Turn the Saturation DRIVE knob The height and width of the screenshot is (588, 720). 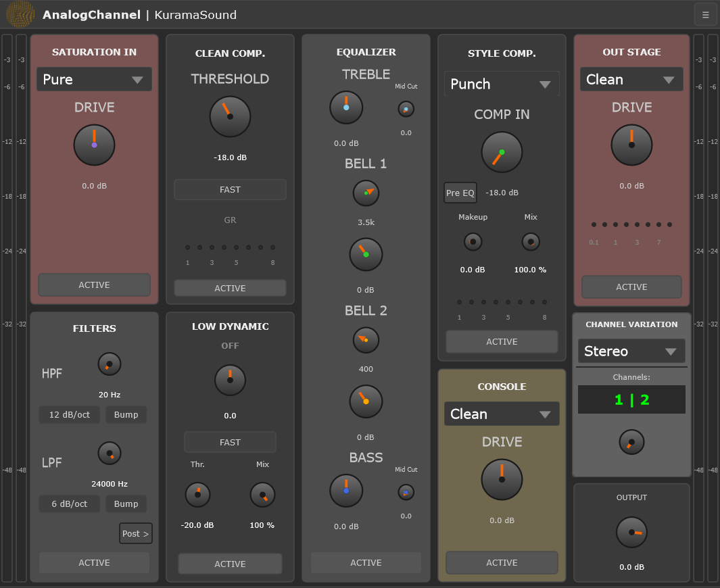click(94, 145)
